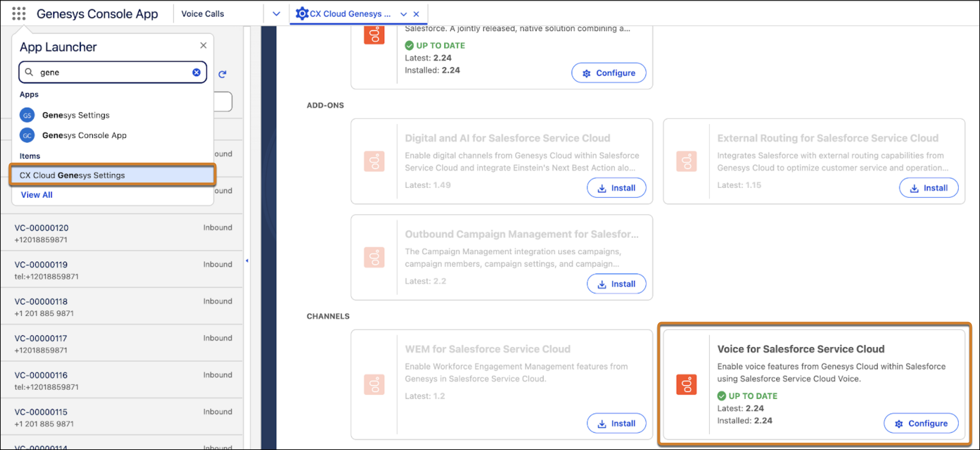980x450 pixels.
Task: Click the list refresh icon
Action: (x=222, y=74)
